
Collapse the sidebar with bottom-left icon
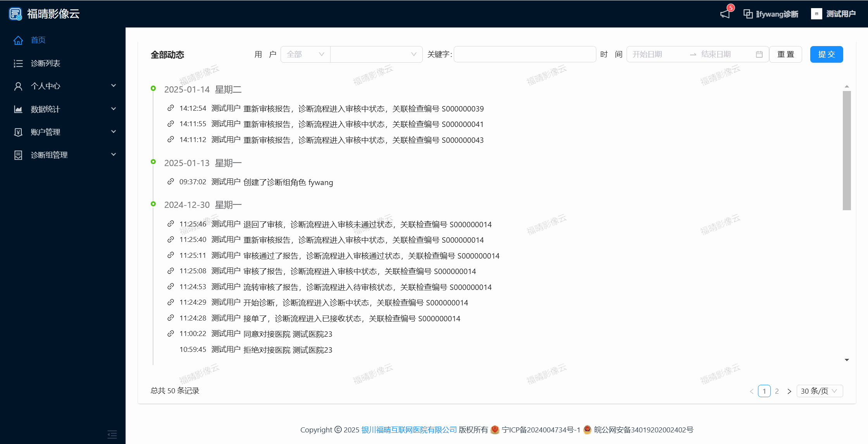pos(112,435)
